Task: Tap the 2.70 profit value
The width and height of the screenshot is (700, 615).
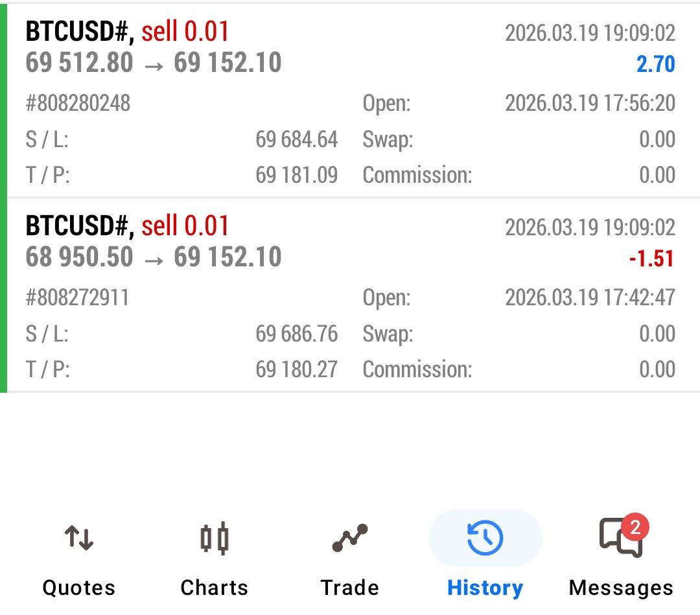Action: [655, 64]
